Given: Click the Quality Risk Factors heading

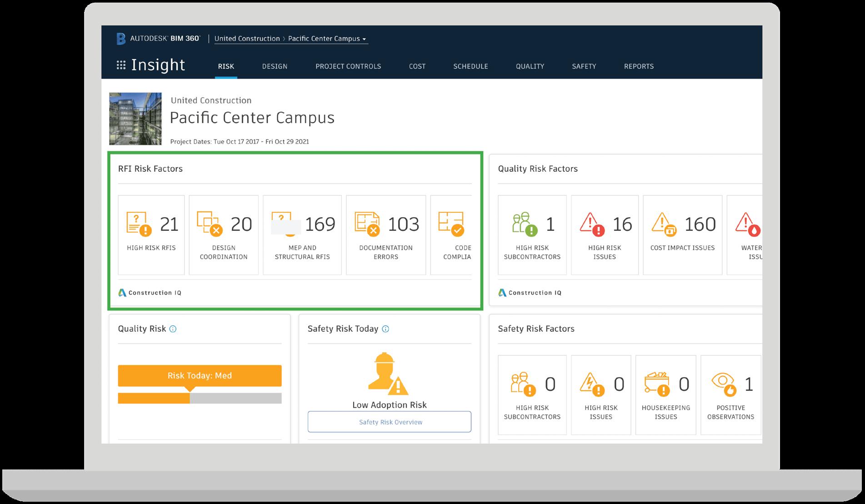Looking at the screenshot, I should 538,169.
